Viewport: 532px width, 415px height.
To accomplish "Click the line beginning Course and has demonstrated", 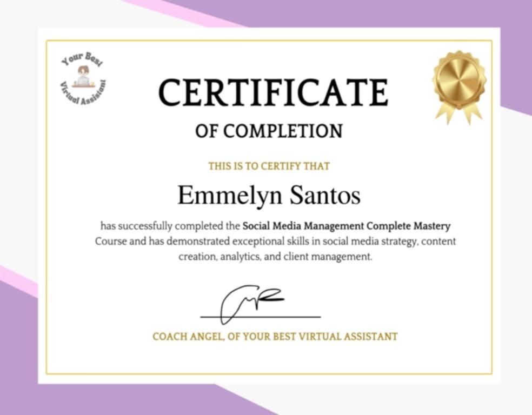I will point(276,242).
